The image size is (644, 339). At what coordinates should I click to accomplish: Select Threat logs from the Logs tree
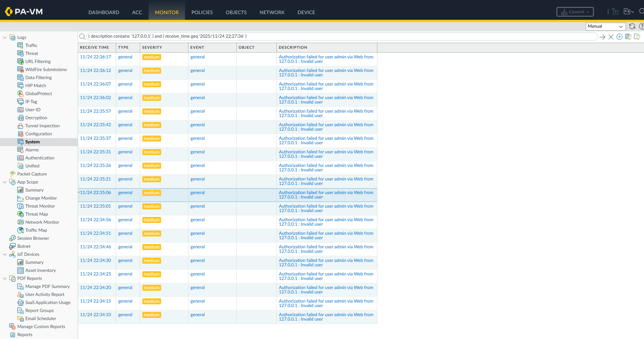pyautogui.click(x=31, y=53)
